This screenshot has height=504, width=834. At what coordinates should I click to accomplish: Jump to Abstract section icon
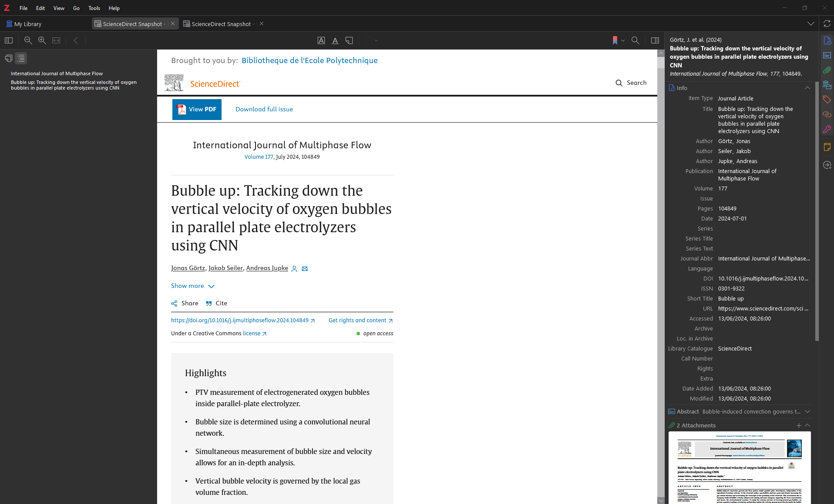coord(827,55)
